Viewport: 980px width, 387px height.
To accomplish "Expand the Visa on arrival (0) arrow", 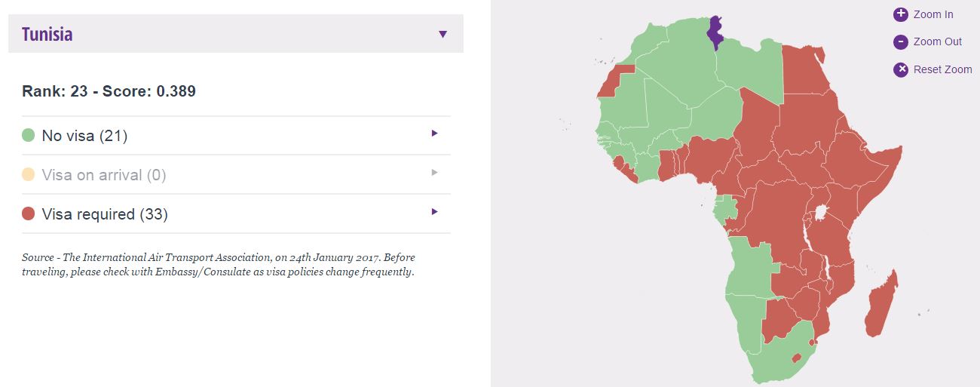I will click(434, 173).
